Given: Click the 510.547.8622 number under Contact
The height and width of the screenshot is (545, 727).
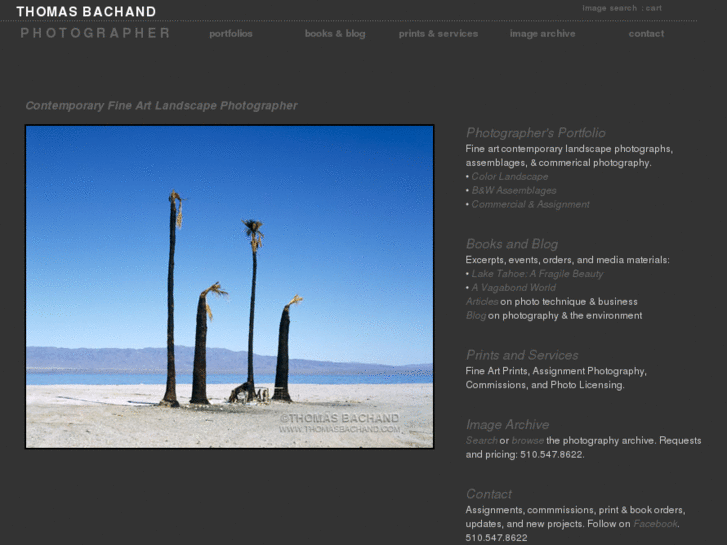Looking at the screenshot, I should 496,538.
